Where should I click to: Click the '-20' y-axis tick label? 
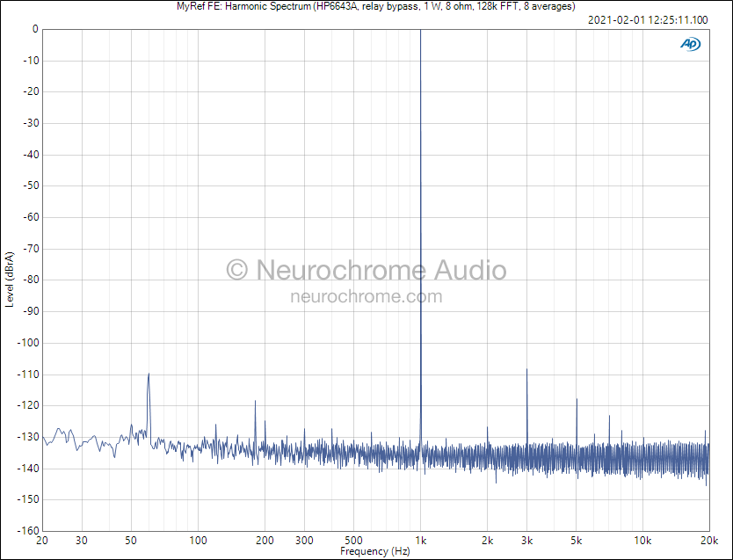tap(32, 91)
